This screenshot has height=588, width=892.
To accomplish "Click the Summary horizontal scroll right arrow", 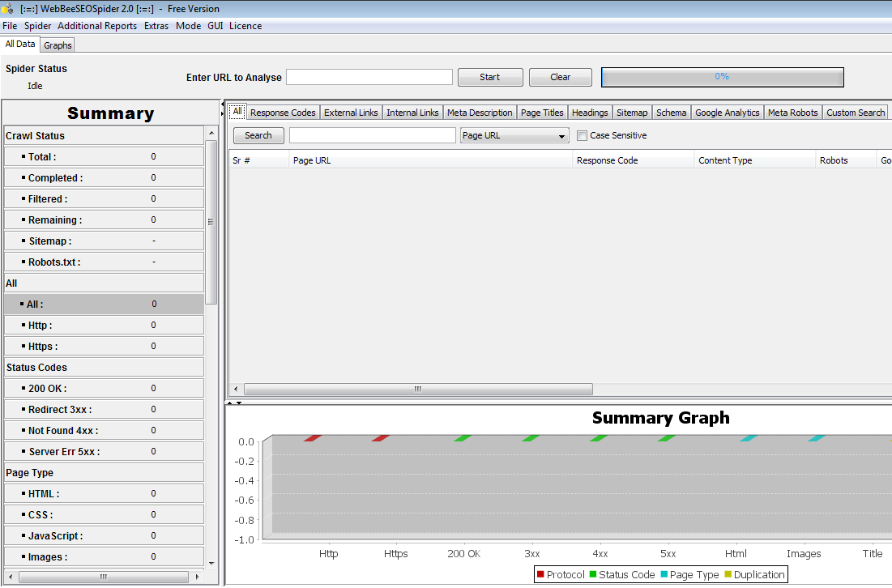I will coord(197,577).
